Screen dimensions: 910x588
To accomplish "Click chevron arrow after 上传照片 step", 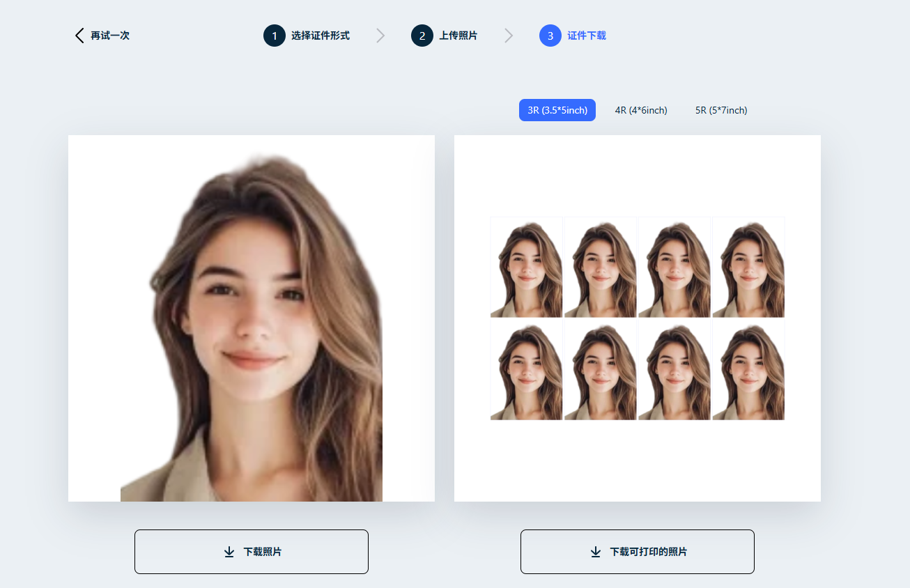I will 509,36.
